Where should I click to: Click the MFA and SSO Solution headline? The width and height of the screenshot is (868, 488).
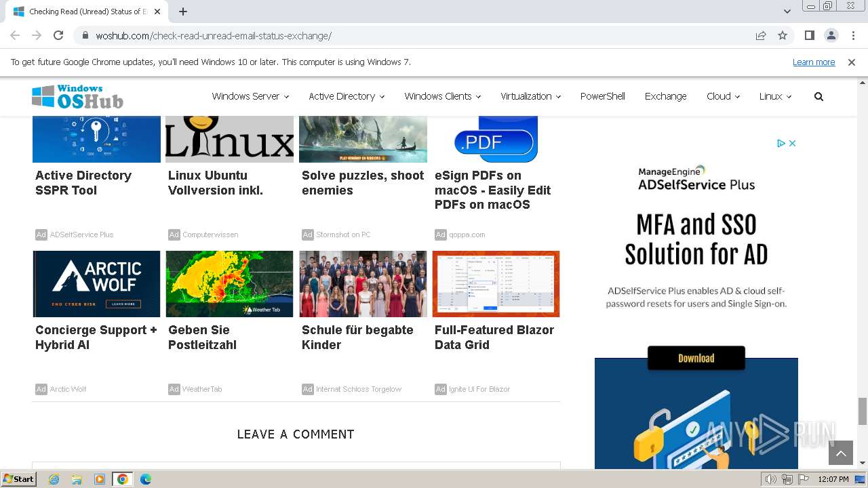[x=696, y=239]
